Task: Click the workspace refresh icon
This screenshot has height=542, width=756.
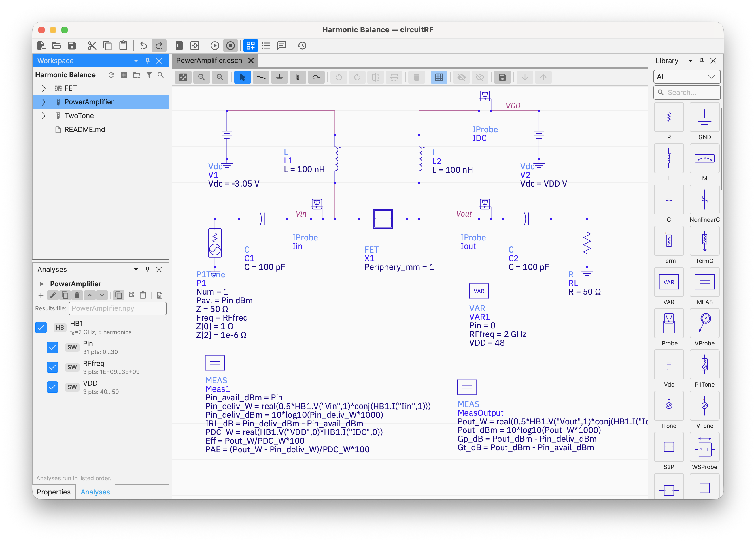Action: coord(111,75)
